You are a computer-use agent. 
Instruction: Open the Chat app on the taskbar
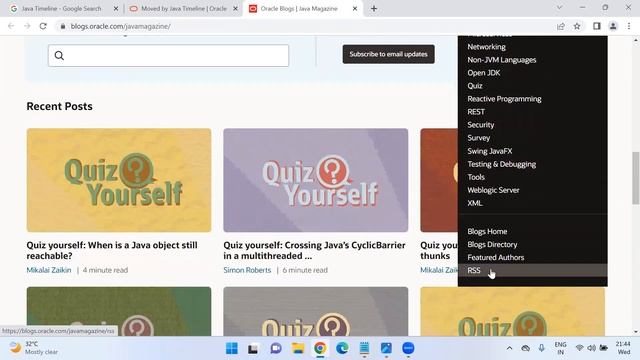point(276,348)
